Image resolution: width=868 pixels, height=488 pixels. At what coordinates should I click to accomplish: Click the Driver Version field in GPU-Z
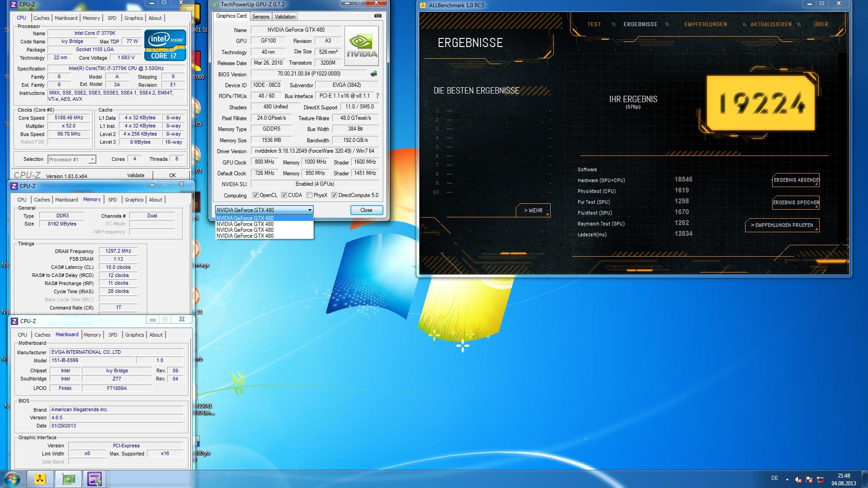tap(314, 151)
